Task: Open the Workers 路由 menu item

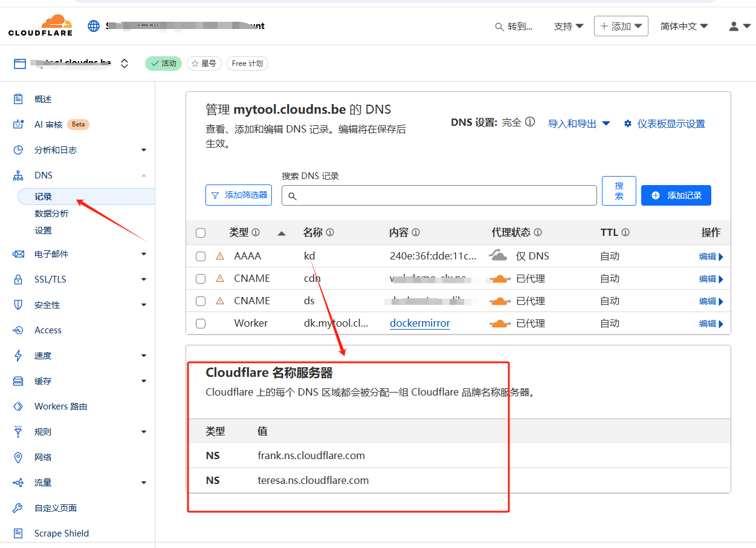Action: click(60, 406)
